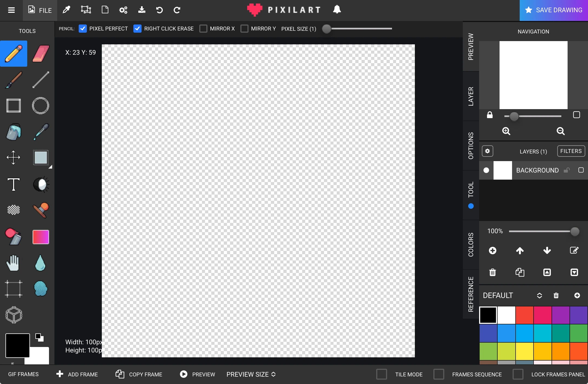Open the layer Filters button
588x384 pixels.
pyautogui.click(x=571, y=151)
